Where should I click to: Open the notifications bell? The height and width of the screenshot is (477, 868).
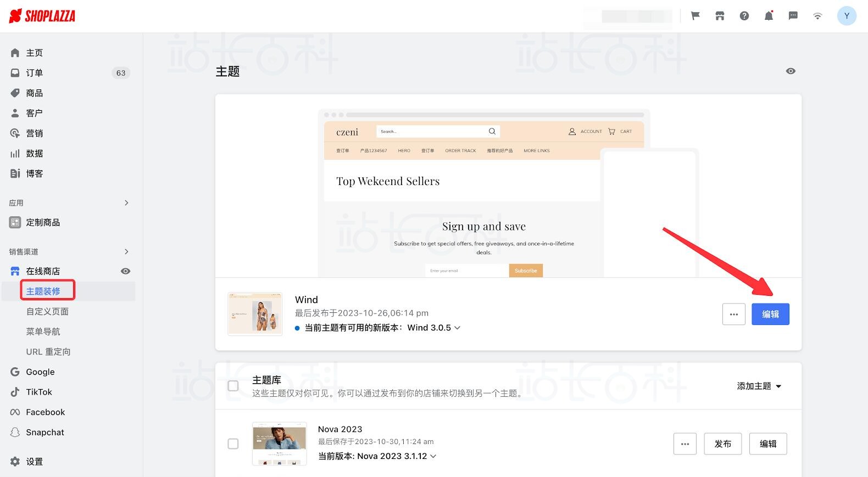[769, 16]
